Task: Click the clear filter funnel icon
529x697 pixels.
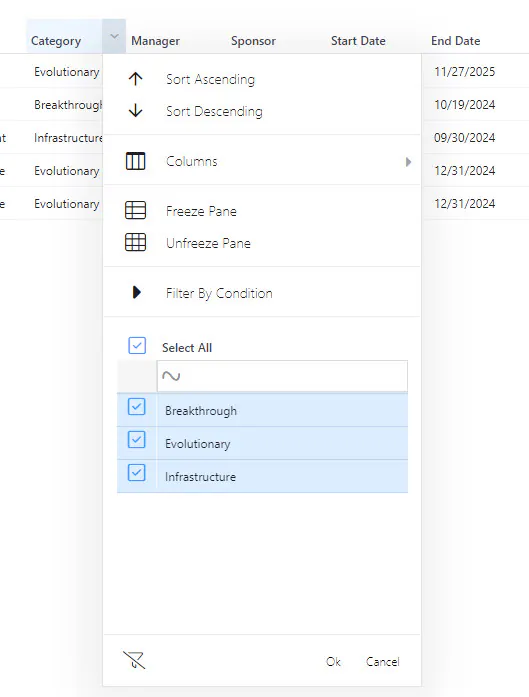Action: click(x=134, y=660)
